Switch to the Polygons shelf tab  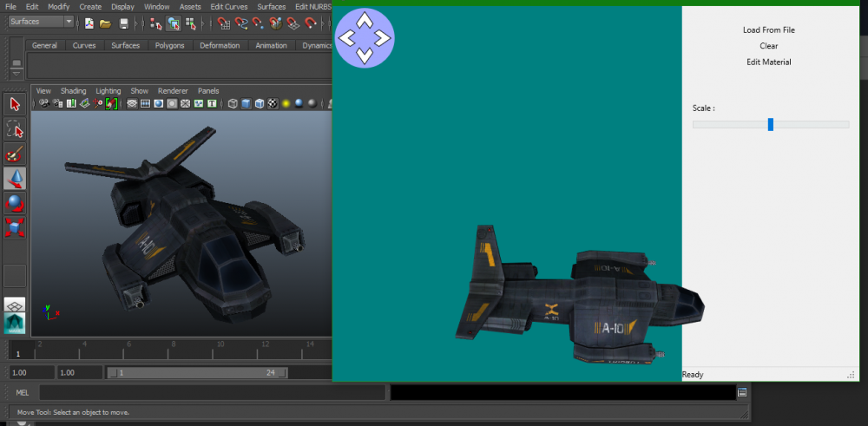pos(169,45)
